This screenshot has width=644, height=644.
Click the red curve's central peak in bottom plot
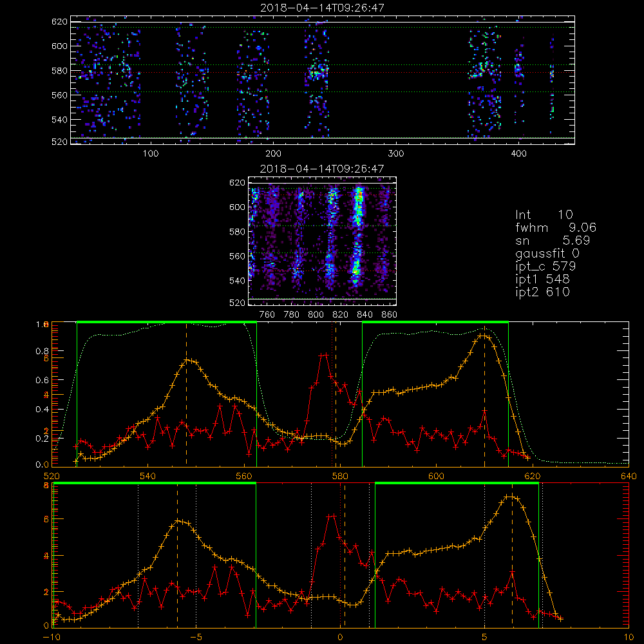pyautogui.click(x=332, y=515)
